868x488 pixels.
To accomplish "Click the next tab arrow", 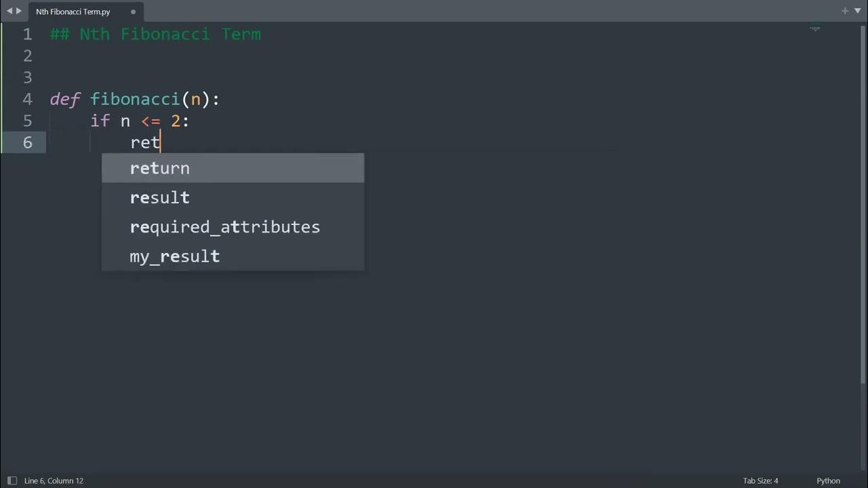I will (18, 12).
